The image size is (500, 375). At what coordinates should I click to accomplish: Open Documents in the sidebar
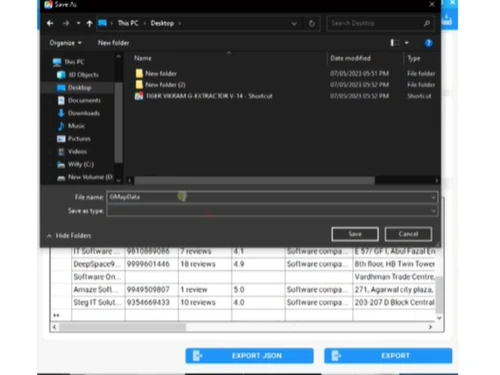79,100
